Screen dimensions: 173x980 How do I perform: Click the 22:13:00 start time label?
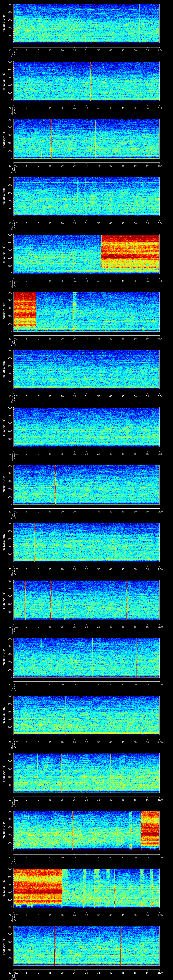[x=13, y=742]
